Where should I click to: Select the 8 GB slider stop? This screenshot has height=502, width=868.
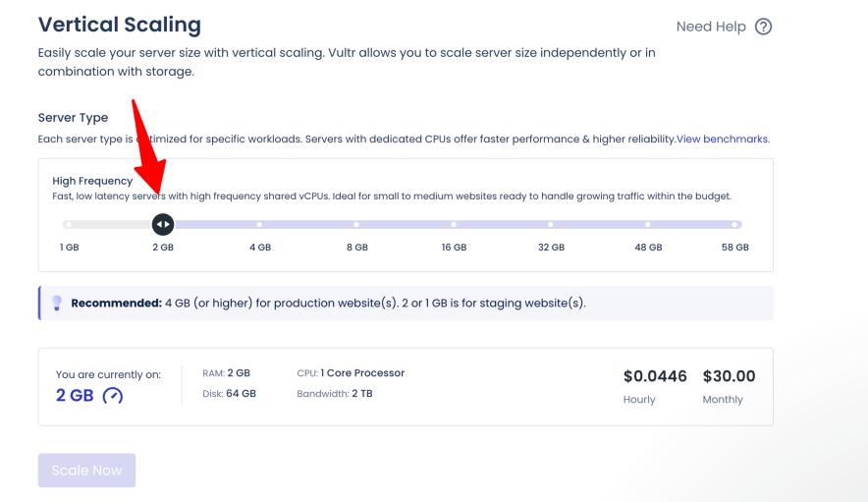point(356,224)
